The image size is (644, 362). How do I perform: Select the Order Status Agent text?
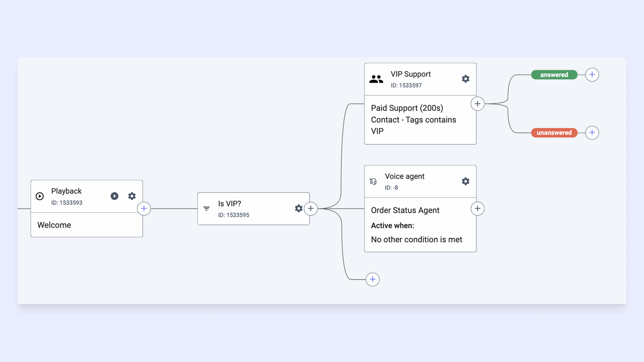point(405,210)
